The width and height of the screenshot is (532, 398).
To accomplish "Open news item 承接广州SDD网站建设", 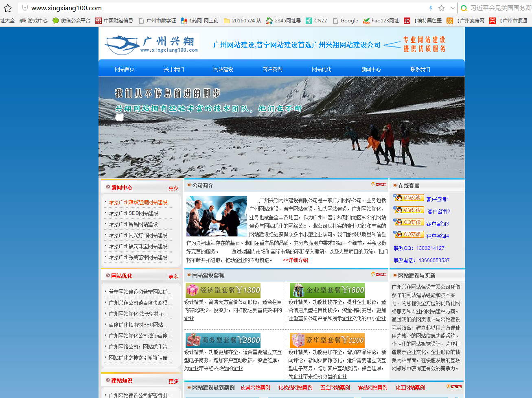I will pyautogui.click(x=134, y=213).
